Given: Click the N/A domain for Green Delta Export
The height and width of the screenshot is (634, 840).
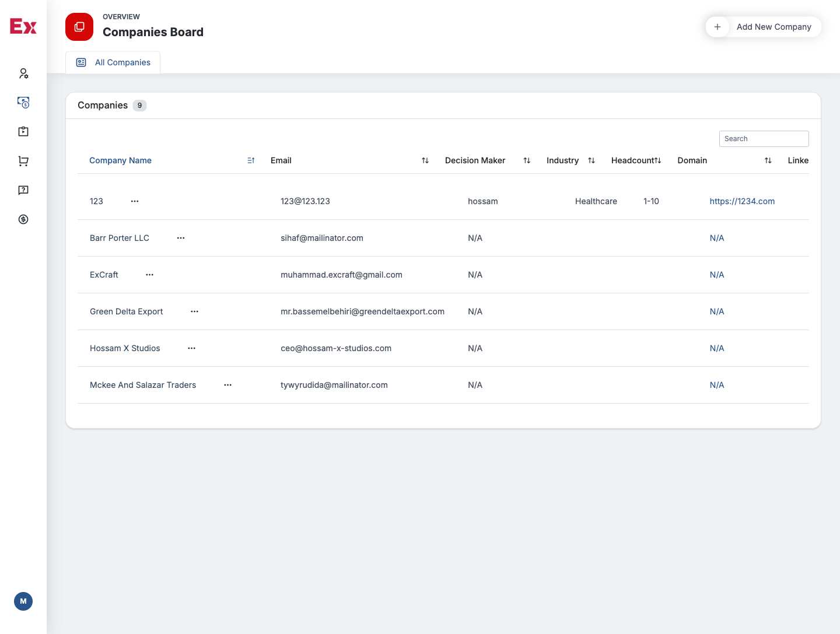Looking at the screenshot, I should pos(717,311).
